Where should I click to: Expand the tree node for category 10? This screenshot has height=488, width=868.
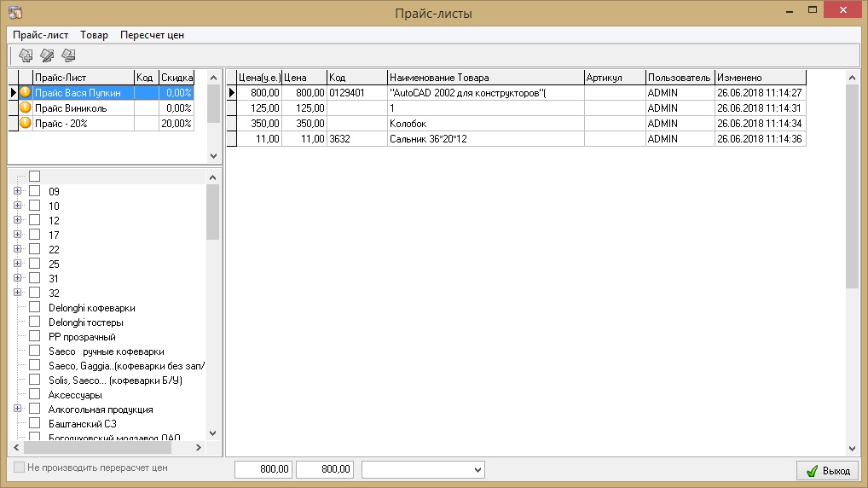coord(17,206)
